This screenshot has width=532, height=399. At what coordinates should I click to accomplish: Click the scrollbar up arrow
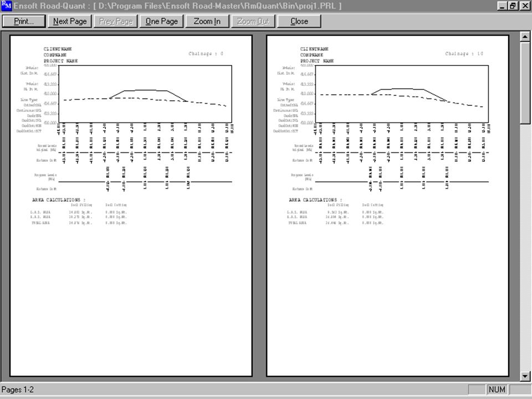coord(525,37)
